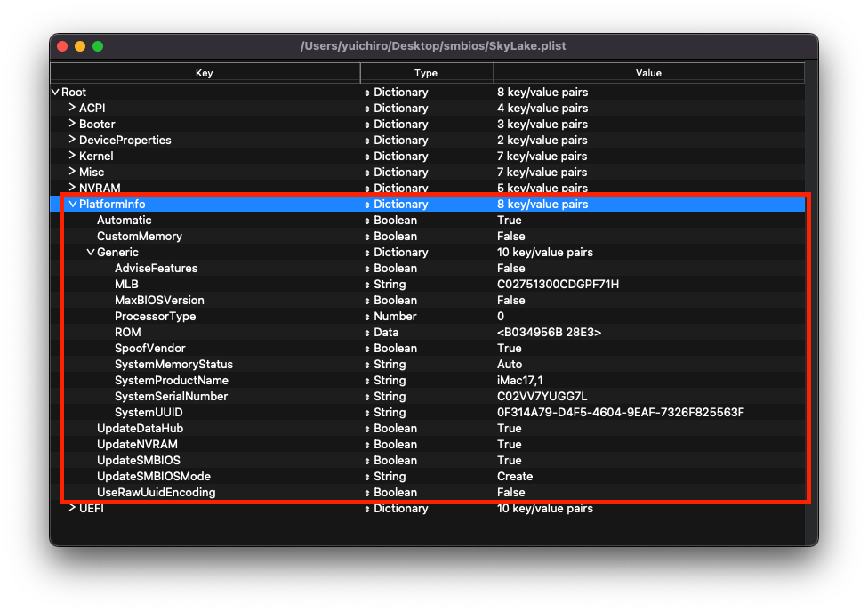Change type of ProcessorType via stepper
Image resolution: width=868 pixels, height=612 pixels.
[367, 317]
